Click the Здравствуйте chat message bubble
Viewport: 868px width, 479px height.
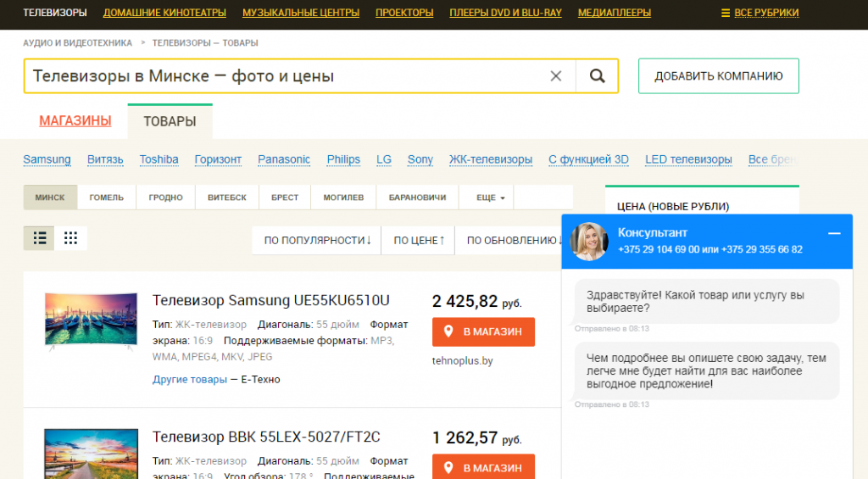706,301
